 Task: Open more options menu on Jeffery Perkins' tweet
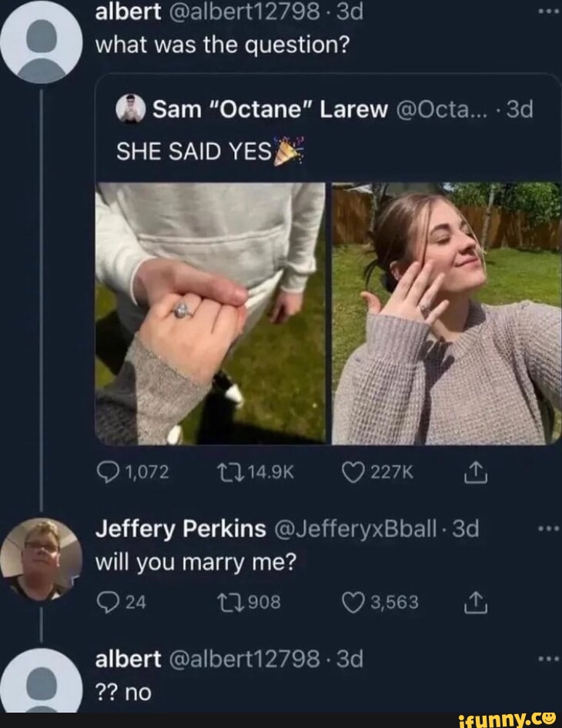click(x=548, y=531)
